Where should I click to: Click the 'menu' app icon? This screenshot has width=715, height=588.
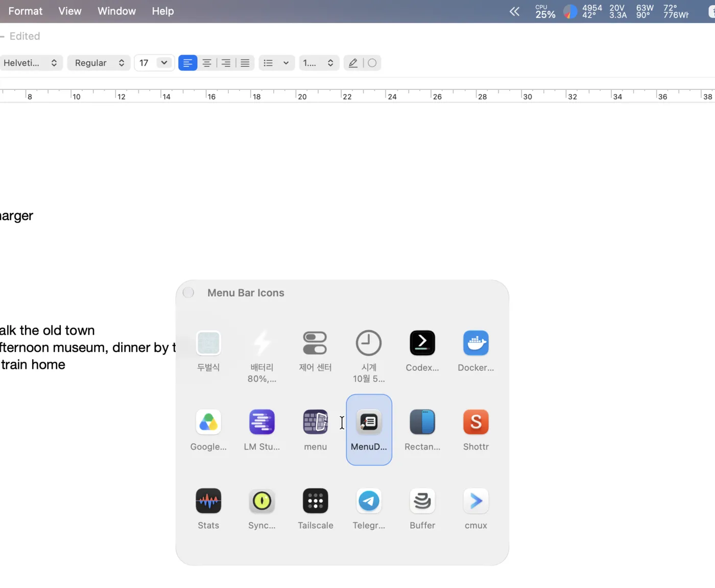pos(315,422)
